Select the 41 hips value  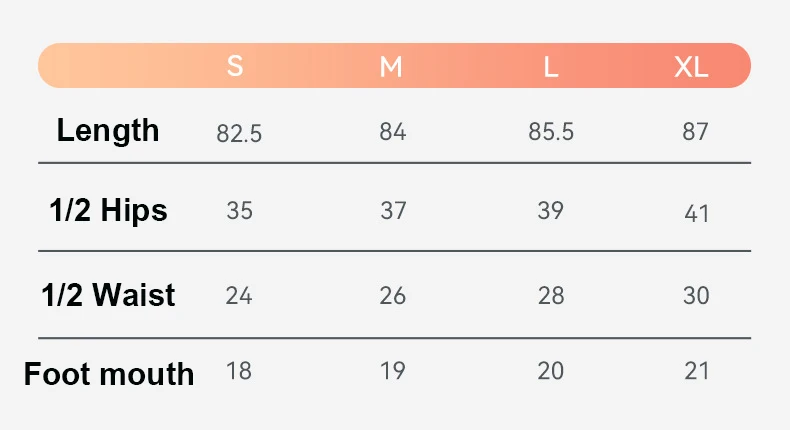click(697, 213)
